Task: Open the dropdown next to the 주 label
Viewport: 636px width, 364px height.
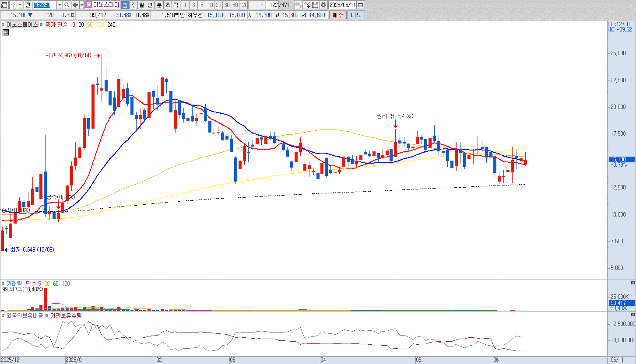Action: 20,5
